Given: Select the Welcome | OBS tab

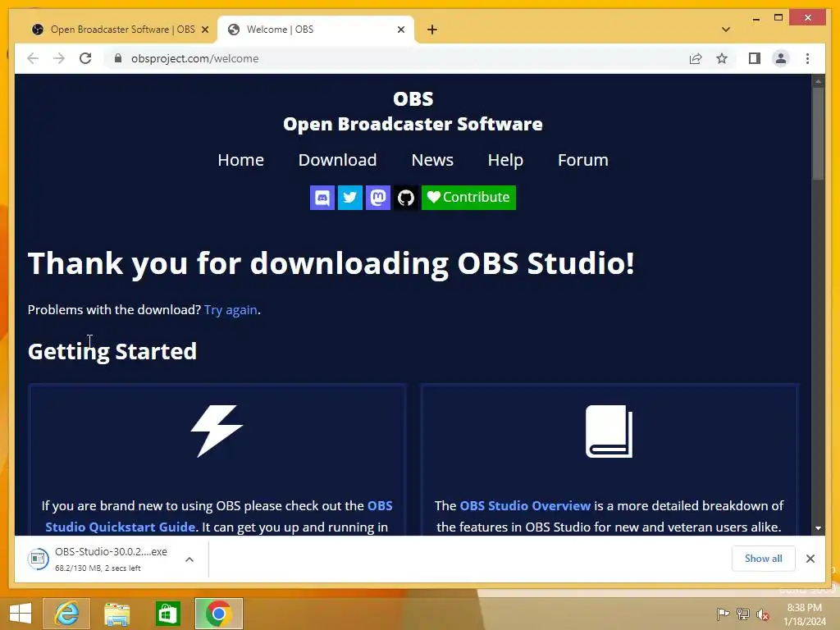Looking at the screenshot, I should (x=316, y=30).
